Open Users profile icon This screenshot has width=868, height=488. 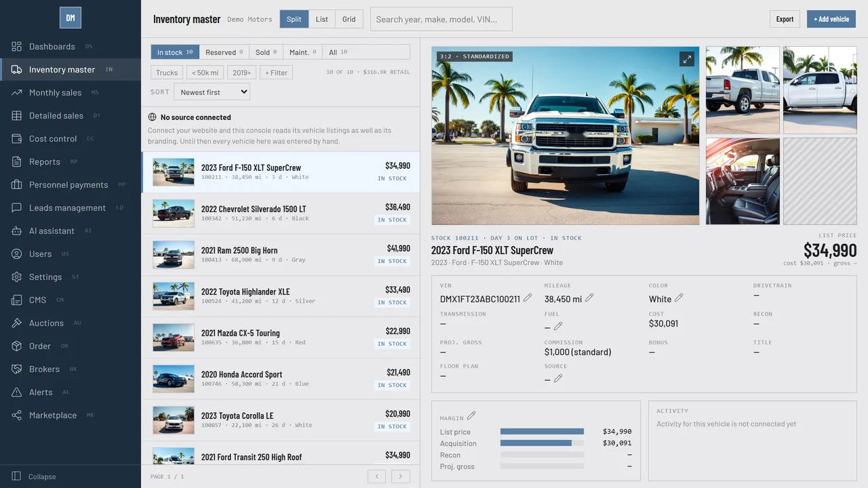click(x=16, y=254)
